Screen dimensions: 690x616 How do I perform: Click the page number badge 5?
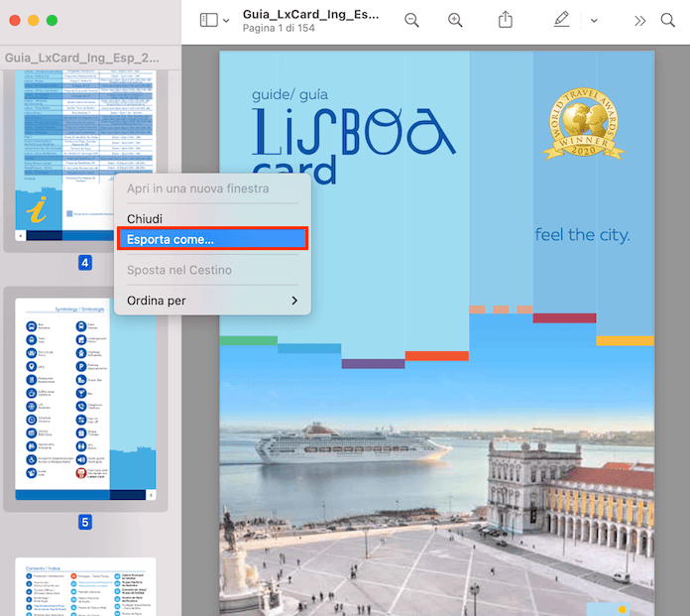tap(85, 522)
